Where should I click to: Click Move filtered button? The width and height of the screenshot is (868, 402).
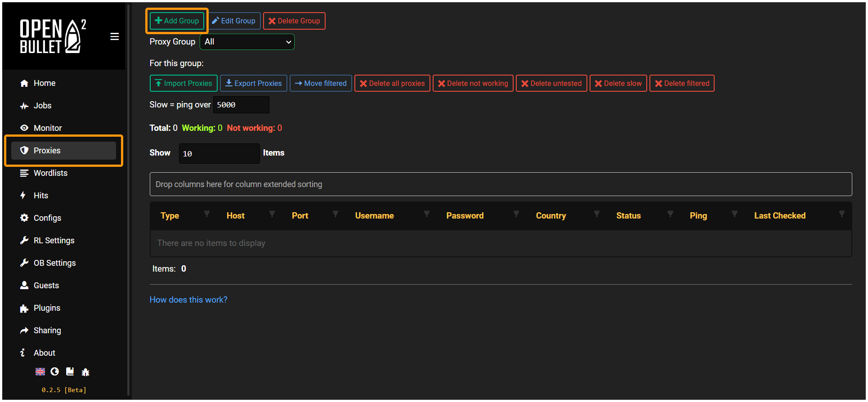coord(321,83)
